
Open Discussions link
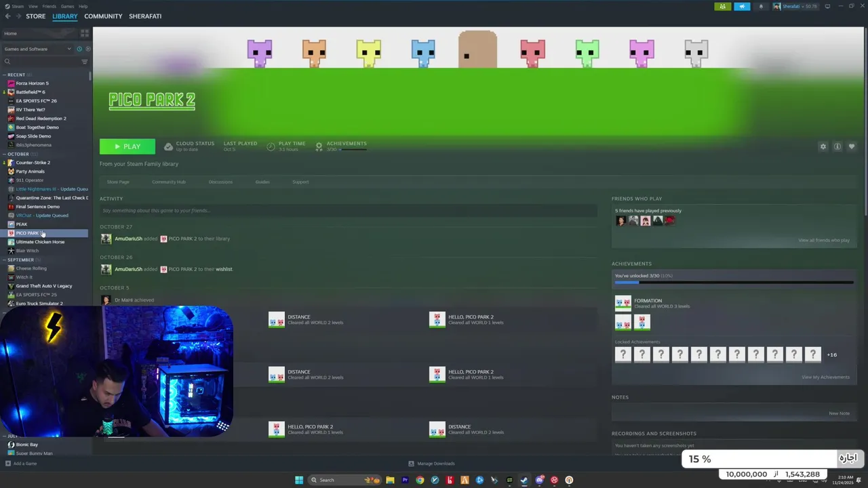(x=220, y=182)
